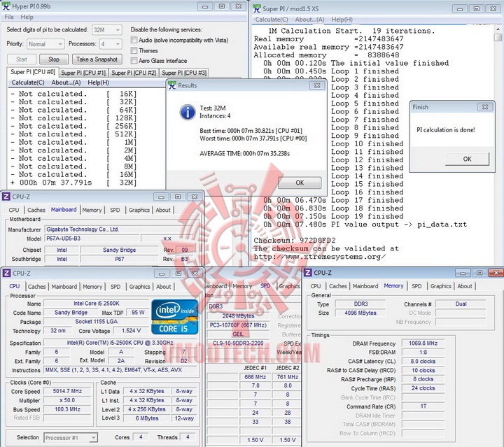
Task: Open Calculate(C) menu in Hyper PI tab
Action: pos(28,83)
